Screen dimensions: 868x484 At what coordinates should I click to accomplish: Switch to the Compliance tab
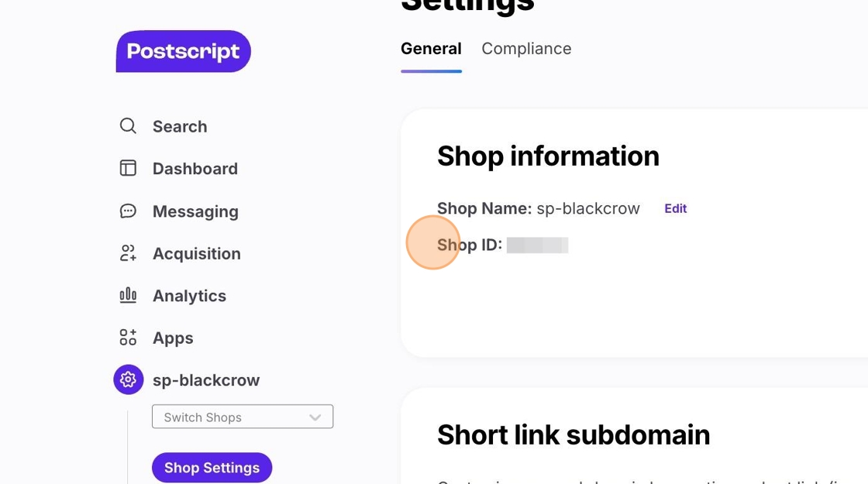pos(526,49)
